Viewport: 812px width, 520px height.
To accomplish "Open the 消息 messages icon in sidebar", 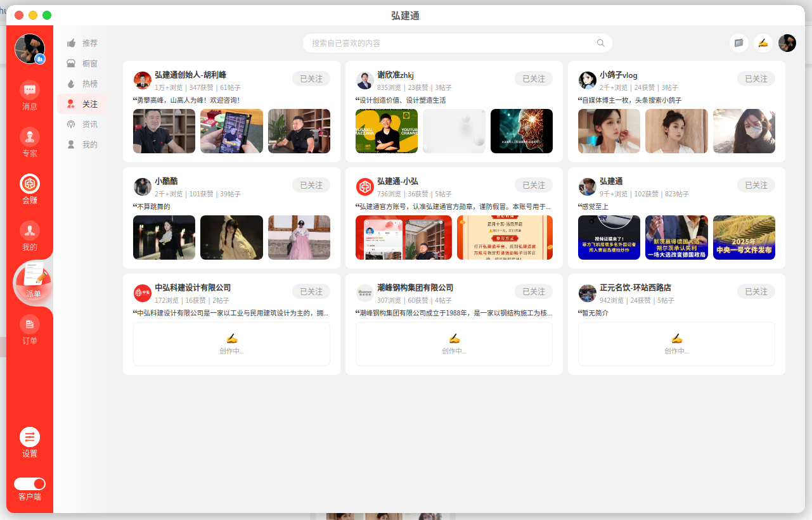I will pyautogui.click(x=30, y=90).
